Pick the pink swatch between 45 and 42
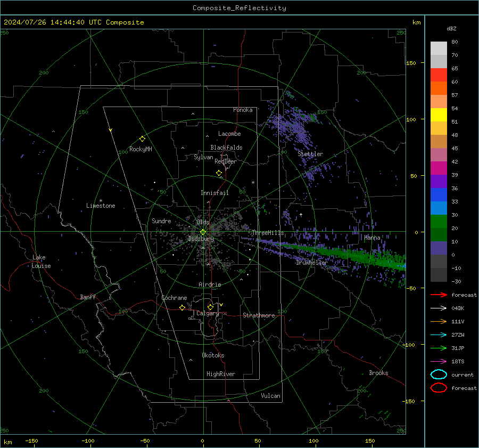479x448 pixels. 439,154
